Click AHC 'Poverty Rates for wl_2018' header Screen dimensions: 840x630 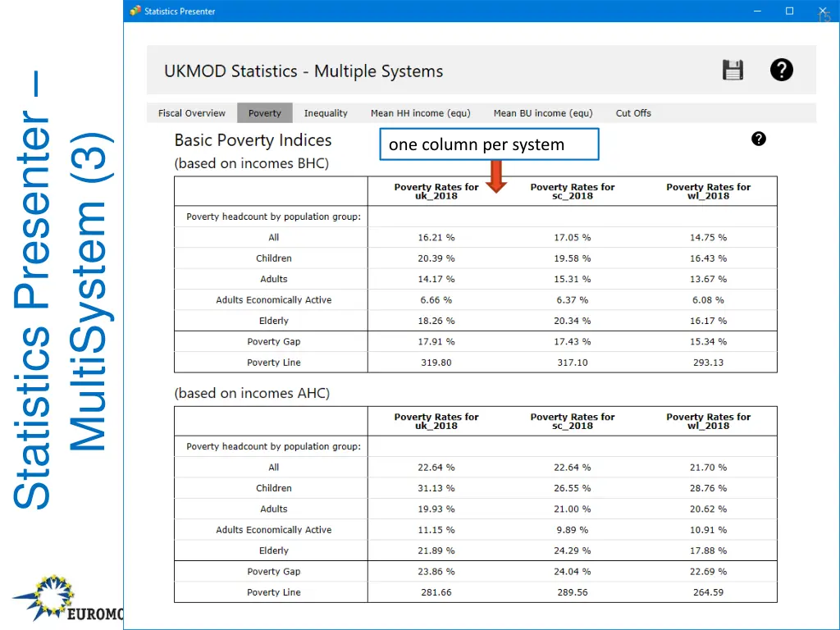(708, 421)
